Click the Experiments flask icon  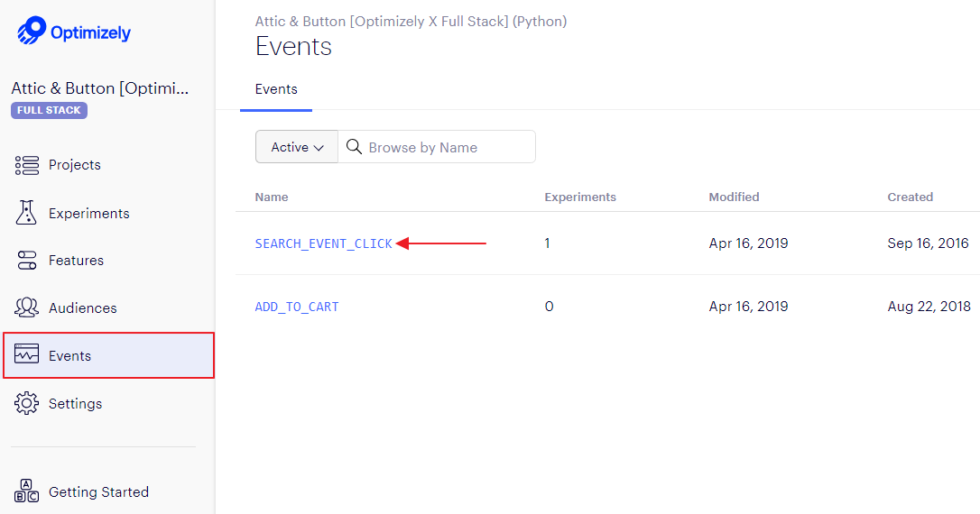point(26,212)
